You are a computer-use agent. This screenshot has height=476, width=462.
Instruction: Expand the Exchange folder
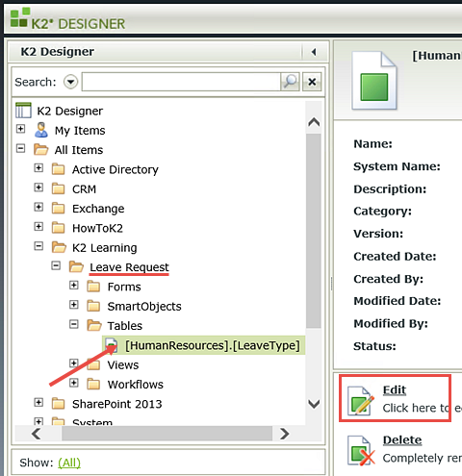pyautogui.click(x=38, y=207)
